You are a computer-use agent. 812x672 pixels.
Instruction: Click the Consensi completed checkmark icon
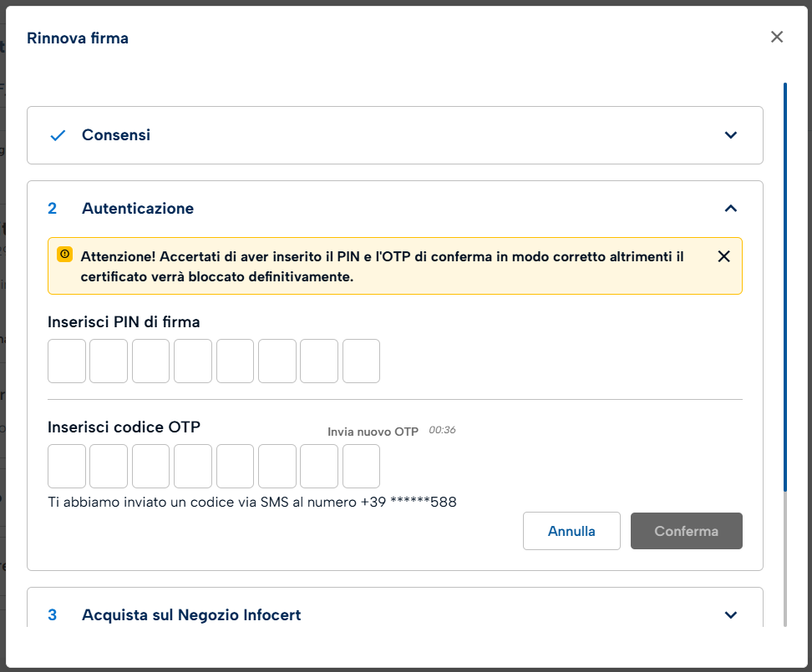coord(58,135)
